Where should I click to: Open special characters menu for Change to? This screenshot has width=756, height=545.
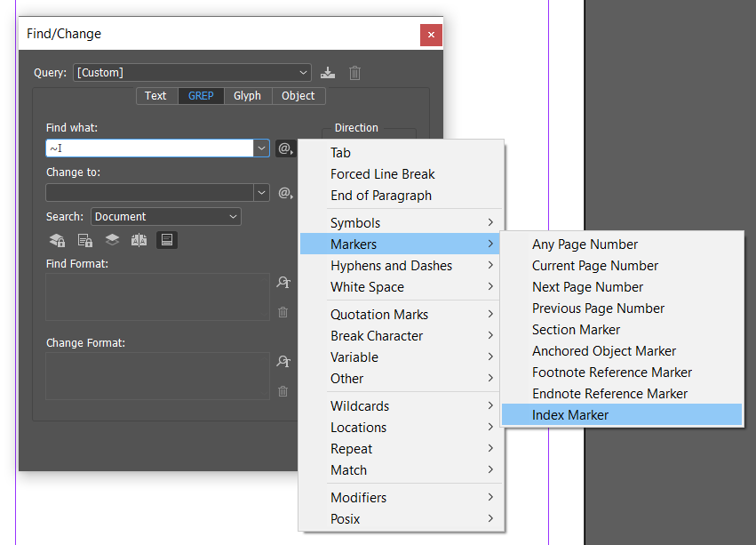pos(285,193)
